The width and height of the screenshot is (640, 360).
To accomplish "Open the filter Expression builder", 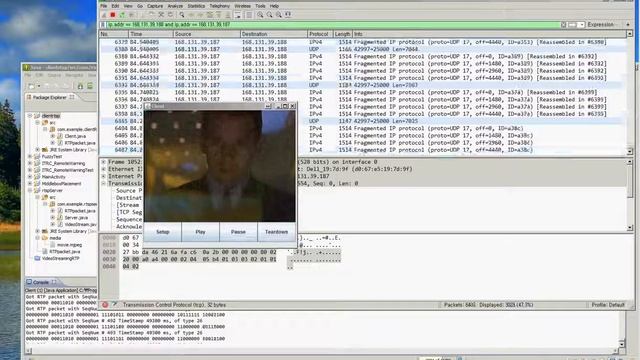I will [600, 24].
